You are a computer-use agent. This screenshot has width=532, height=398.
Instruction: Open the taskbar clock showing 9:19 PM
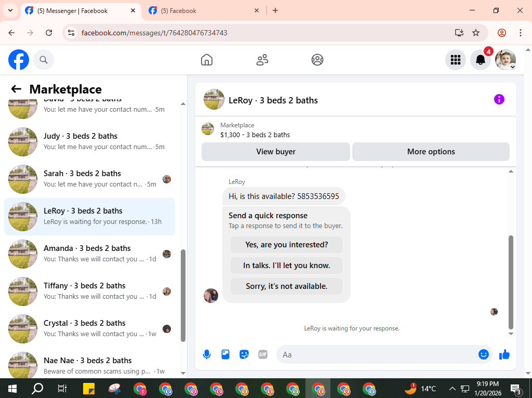point(487,389)
